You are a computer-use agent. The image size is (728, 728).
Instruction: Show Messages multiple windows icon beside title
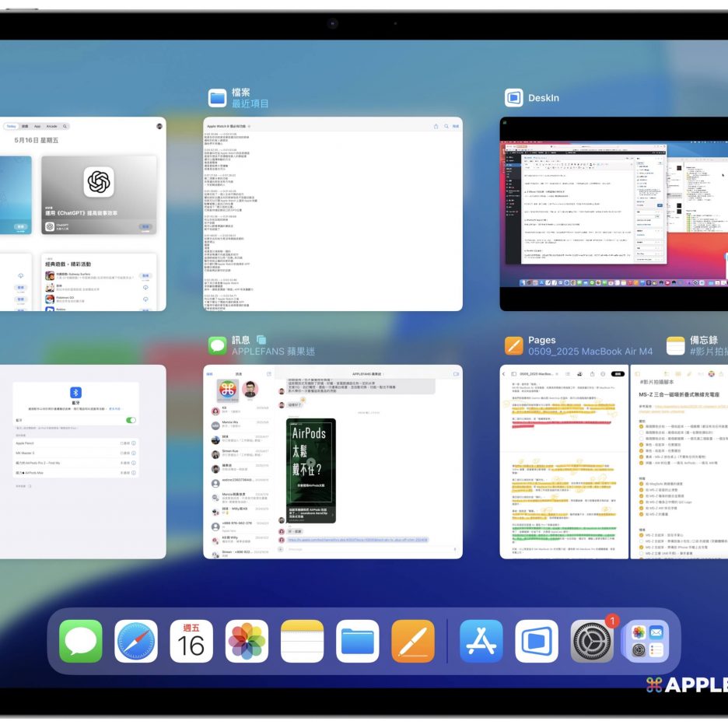(x=261, y=340)
